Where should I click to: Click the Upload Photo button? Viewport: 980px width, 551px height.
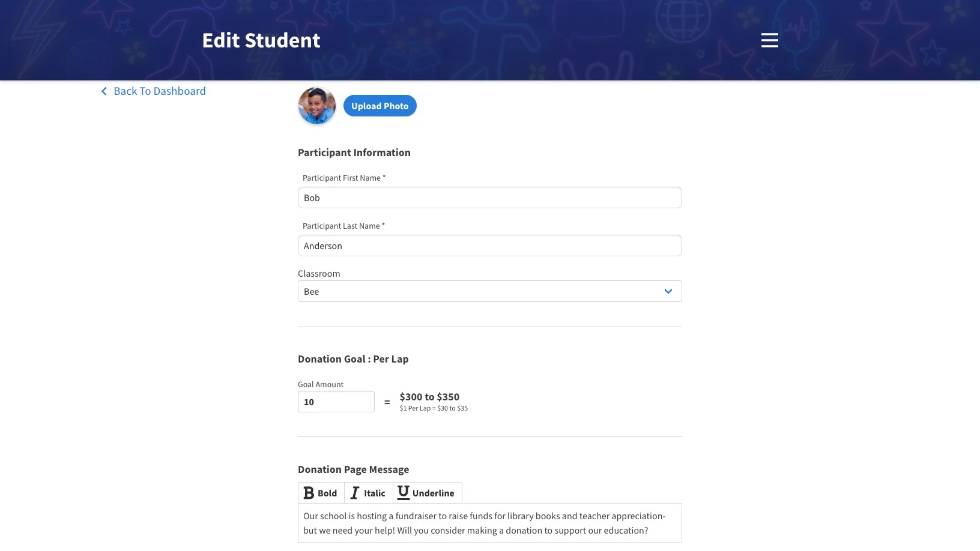point(380,106)
